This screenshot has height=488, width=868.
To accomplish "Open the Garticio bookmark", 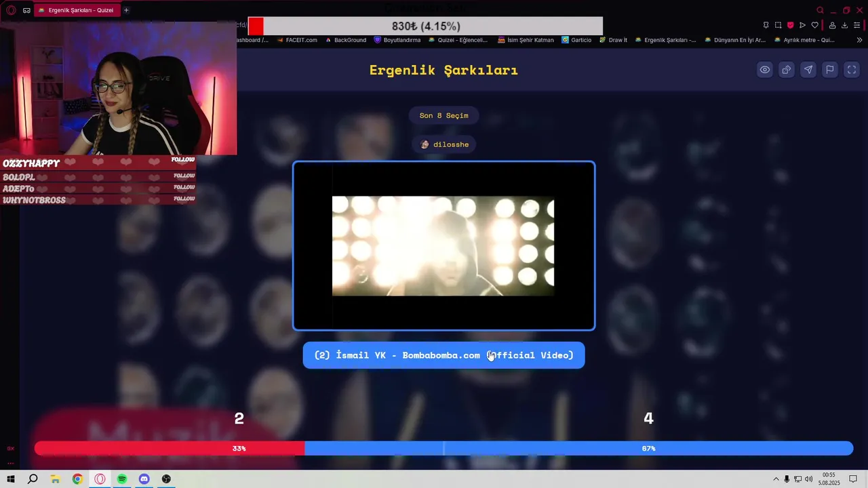I will click(x=576, y=40).
